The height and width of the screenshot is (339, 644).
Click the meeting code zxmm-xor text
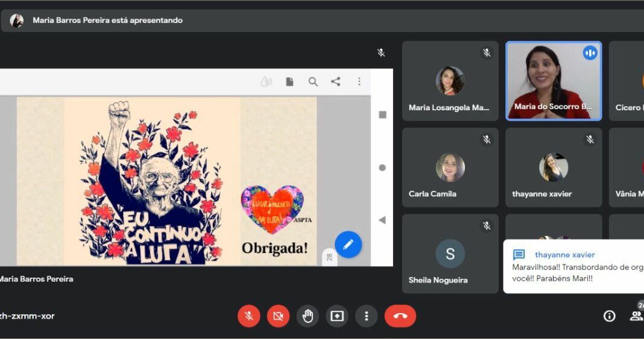[x=27, y=316]
